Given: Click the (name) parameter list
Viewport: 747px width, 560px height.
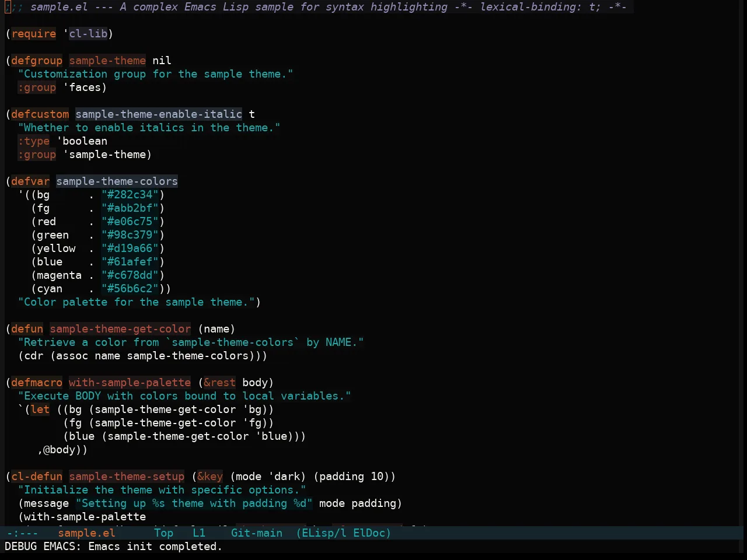Looking at the screenshot, I should [217, 329].
